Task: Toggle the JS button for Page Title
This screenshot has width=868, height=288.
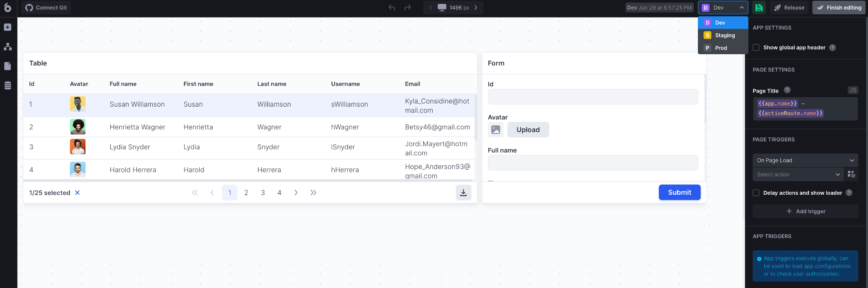Action: click(853, 90)
